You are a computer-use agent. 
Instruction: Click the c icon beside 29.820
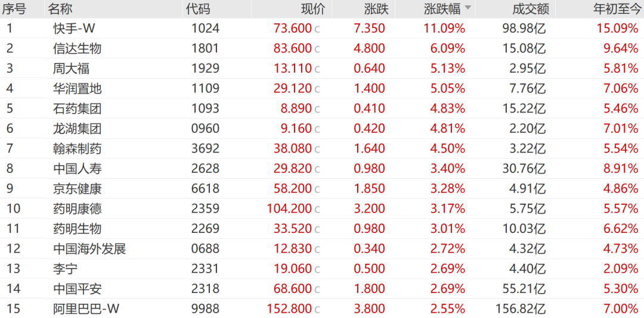click(317, 169)
